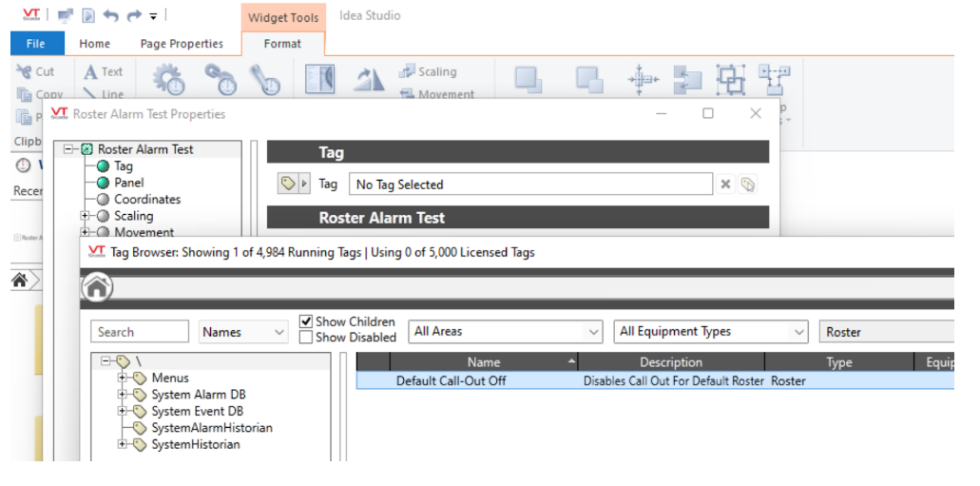Screen dimensions: 980x486
Task: Click the flip mirror triangle ribbon icon
Action: point(368,80)
